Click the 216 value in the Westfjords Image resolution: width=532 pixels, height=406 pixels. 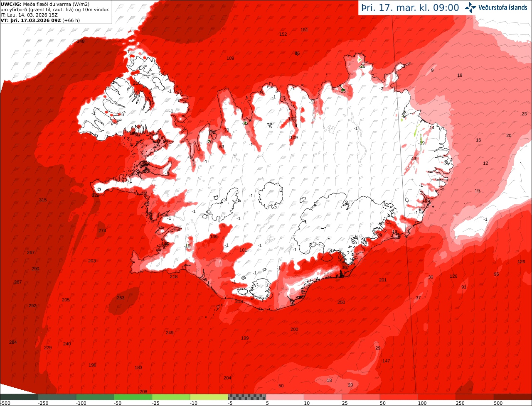[x=137, y=83]
